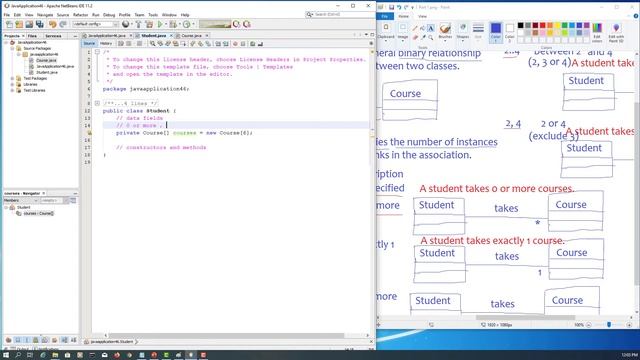Image resolution: width=640 pixels, height=360 pixels.
Task: Open Windows Start menu
Action: point(6,355)
